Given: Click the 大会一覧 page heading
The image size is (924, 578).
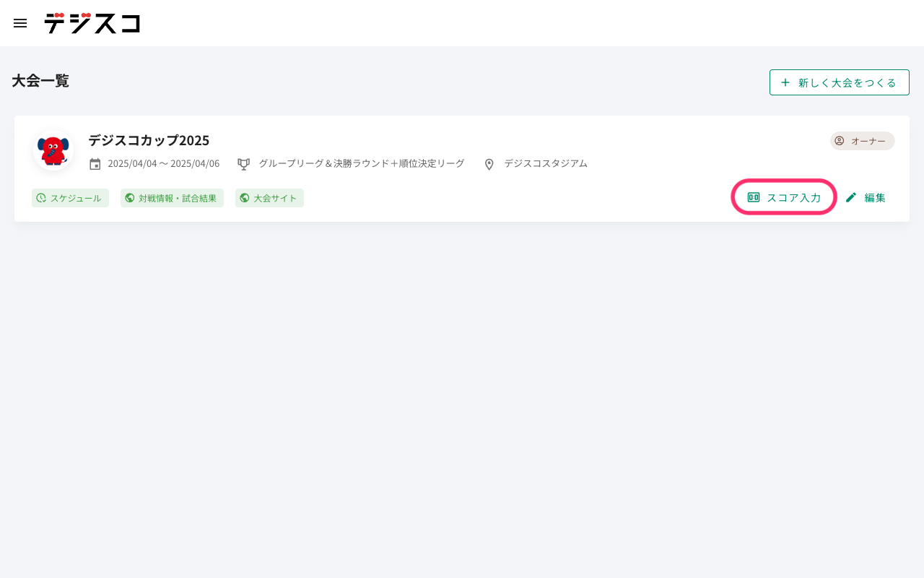Looking at the screenshot, I should click(x=40, y=81).
